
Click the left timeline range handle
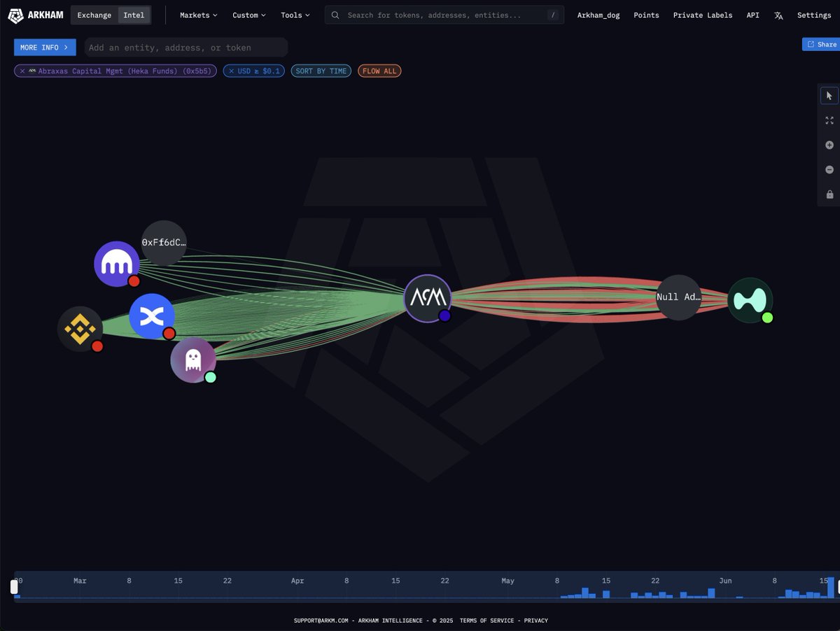(x=14, y=587)
